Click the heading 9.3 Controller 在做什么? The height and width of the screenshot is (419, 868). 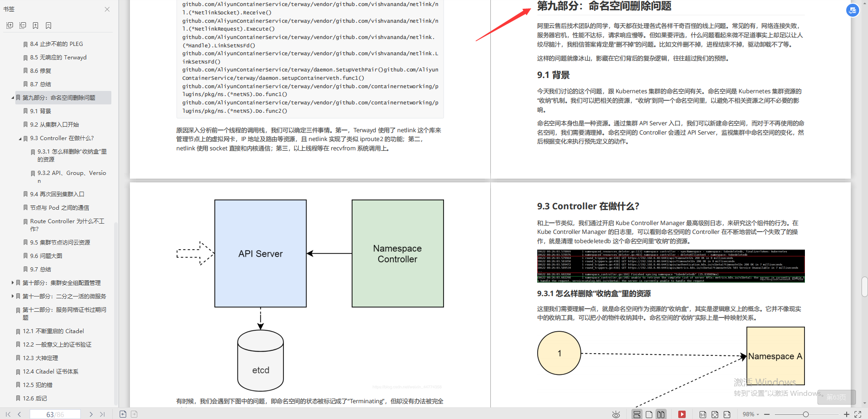(x=588, y=206)
